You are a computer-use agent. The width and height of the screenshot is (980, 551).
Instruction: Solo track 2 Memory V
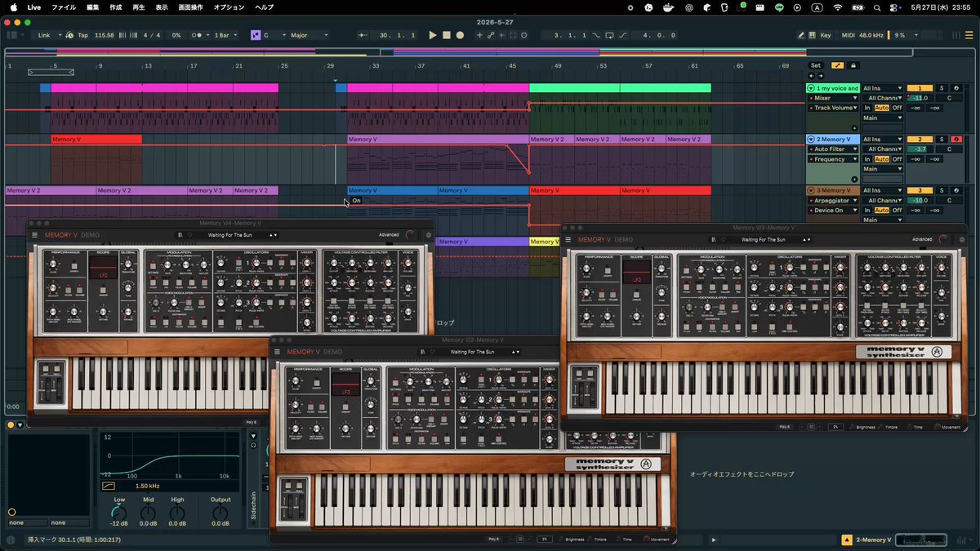[x=941, y=140]
